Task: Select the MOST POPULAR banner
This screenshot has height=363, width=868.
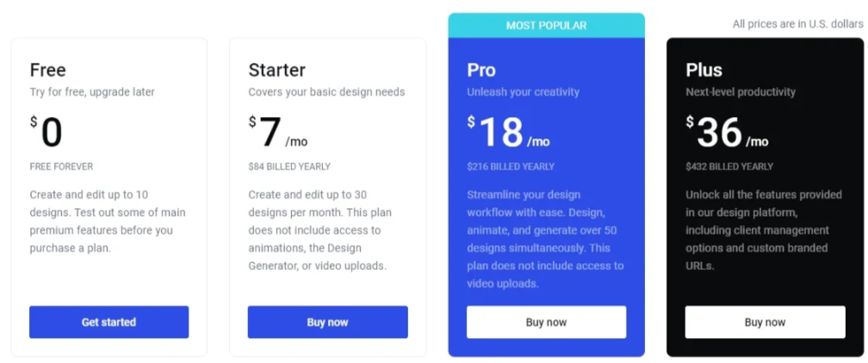Action: (546, 26)
